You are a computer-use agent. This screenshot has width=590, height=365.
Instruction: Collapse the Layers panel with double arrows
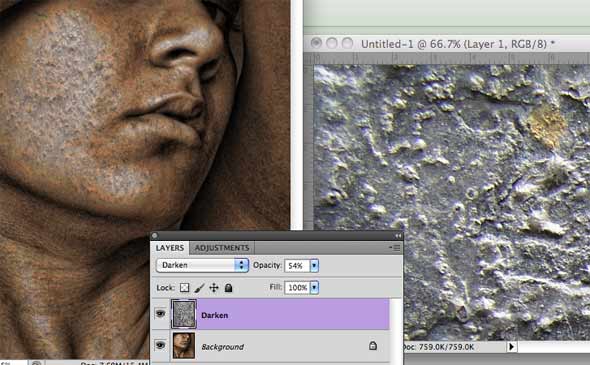coord(398,236)
